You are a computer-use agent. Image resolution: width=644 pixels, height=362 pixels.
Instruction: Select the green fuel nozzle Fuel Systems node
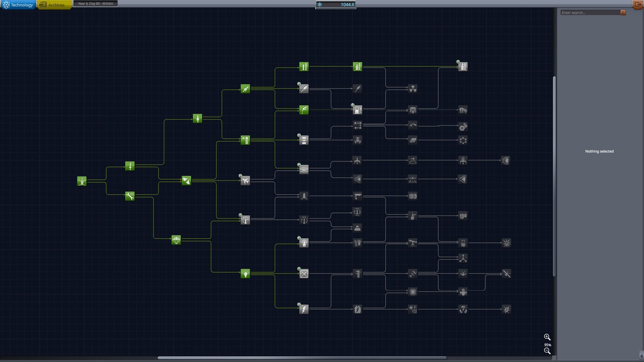tap(304, 110)
